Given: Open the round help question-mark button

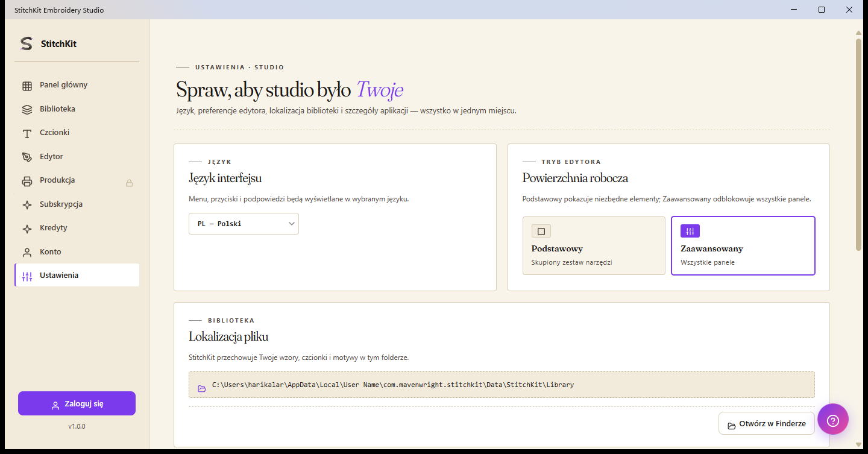Looking at the screenshot, I should tap(833, 419).
